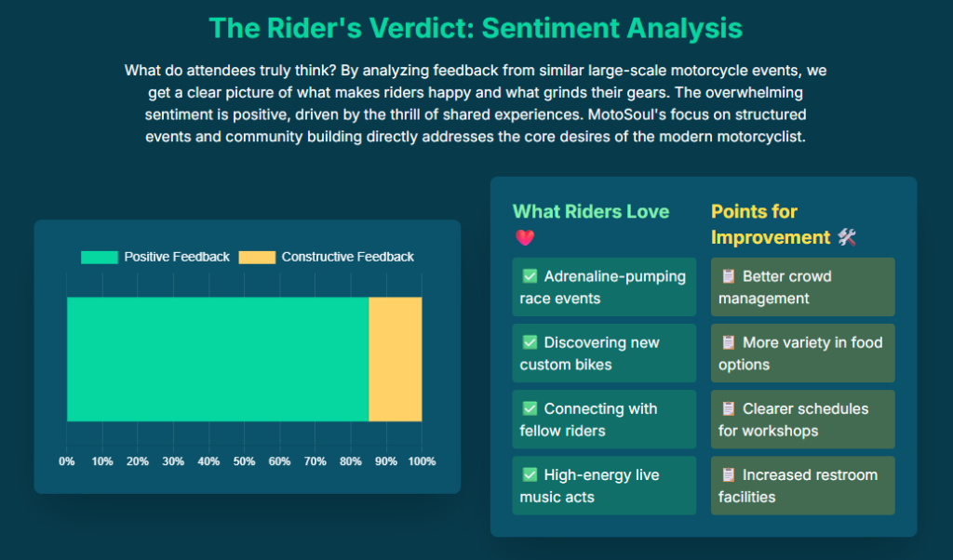Click checkmark icon beside Discovering new custom bikes
The width and height of the screenshot is (953, 560).
tap(530, 342)
